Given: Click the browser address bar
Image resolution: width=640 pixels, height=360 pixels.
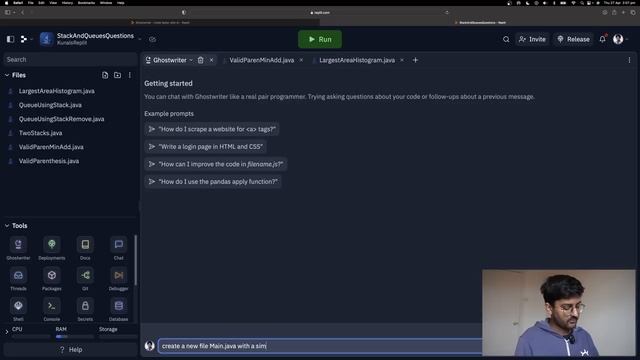Looking at the screenshot, I should 320,13.
